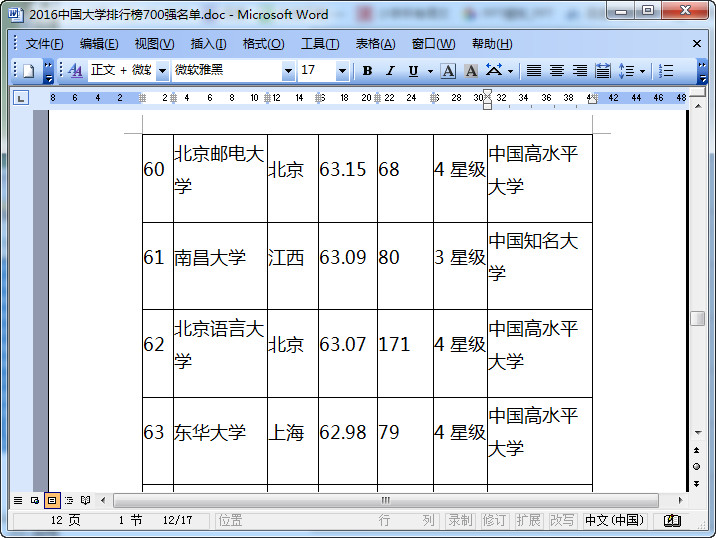Expand the font size dropdown

[342, 71]
